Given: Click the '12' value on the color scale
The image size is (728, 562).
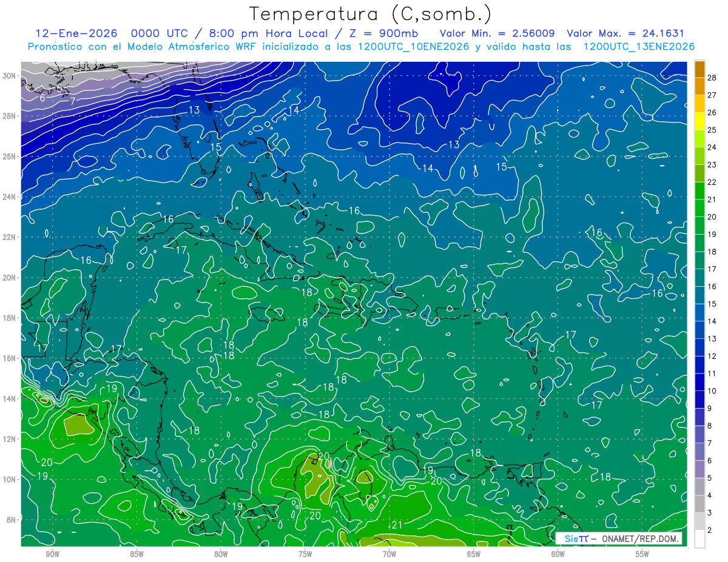Looking at the screenshot, I should (x=712, y=356).
